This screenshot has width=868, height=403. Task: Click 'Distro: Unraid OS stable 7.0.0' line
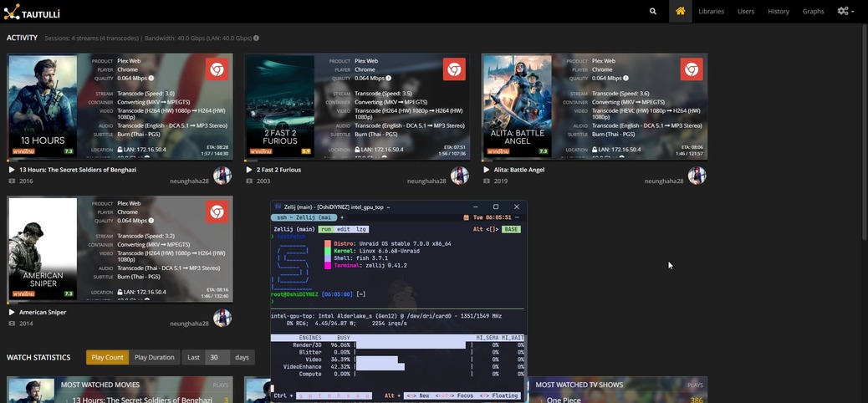(x=392, y=243)
